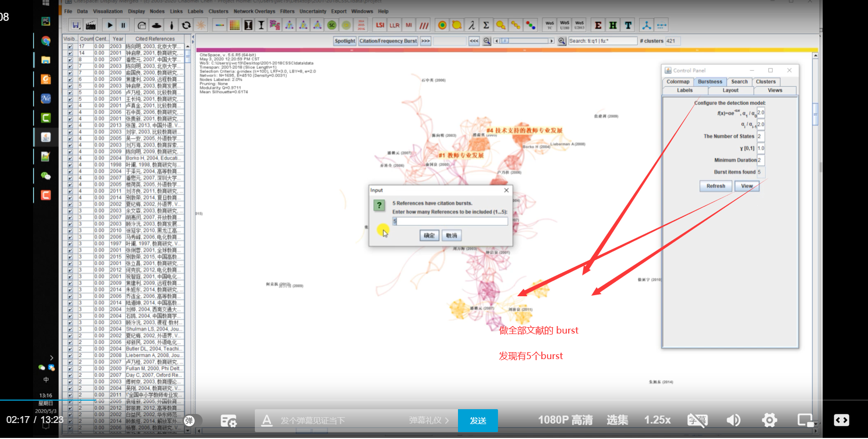
Task: Open the Clusters menu
Action: point(219,11)
